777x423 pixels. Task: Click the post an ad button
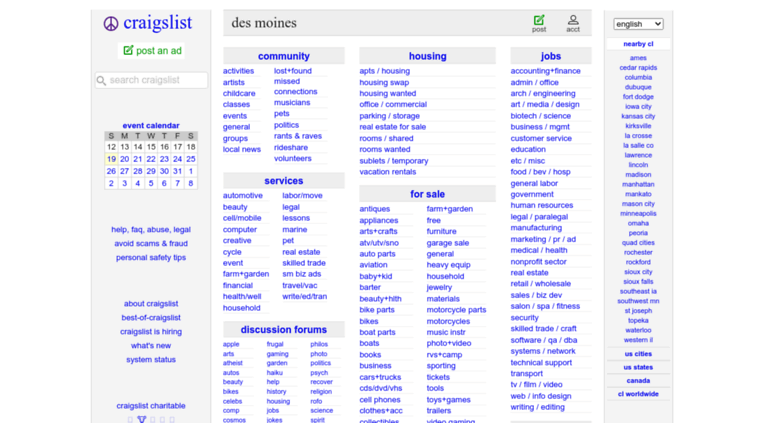pos(152,51)
